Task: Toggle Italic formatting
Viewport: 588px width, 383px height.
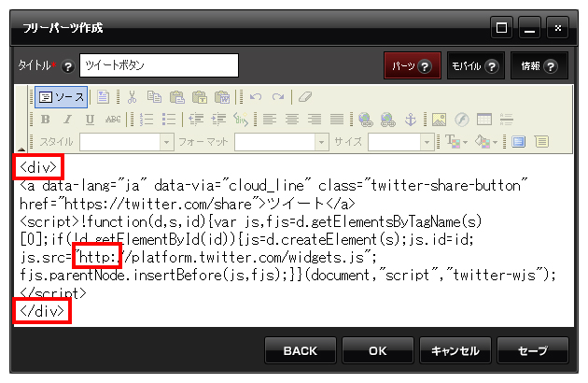Action: click(x=67, y=120)
